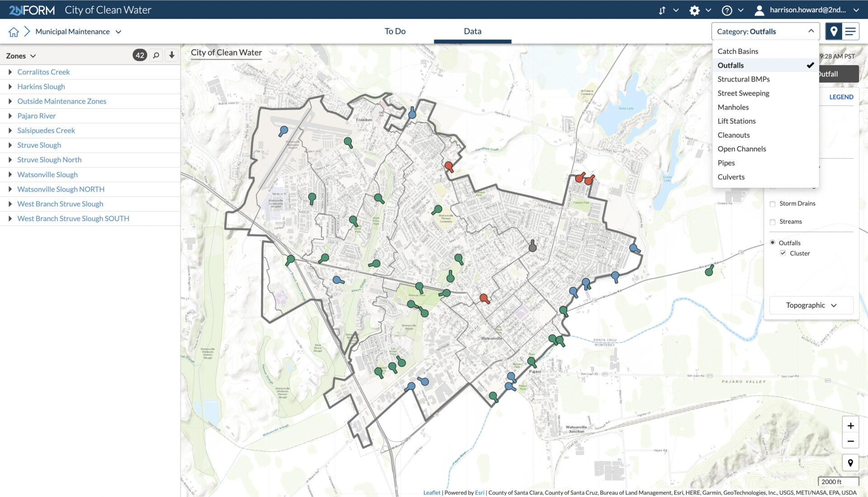Expand the Corralitos Creek zone
This screenshot has width=868, height=497.
point(9,71)
